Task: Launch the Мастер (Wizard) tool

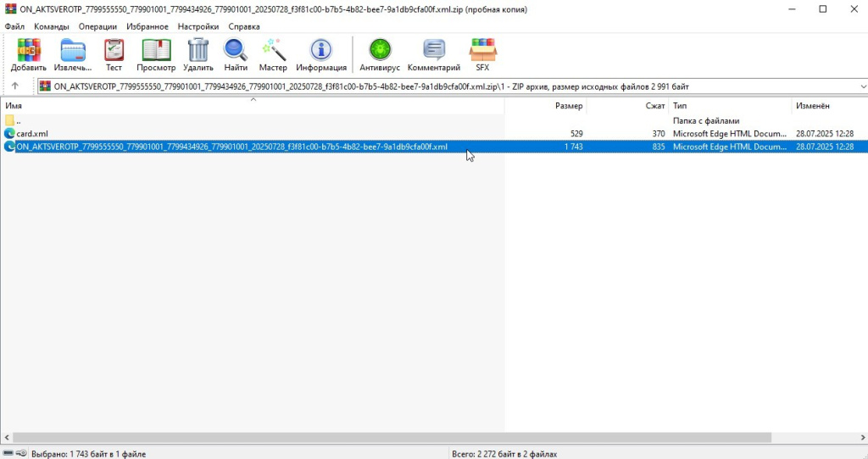Action: (273, 53)
